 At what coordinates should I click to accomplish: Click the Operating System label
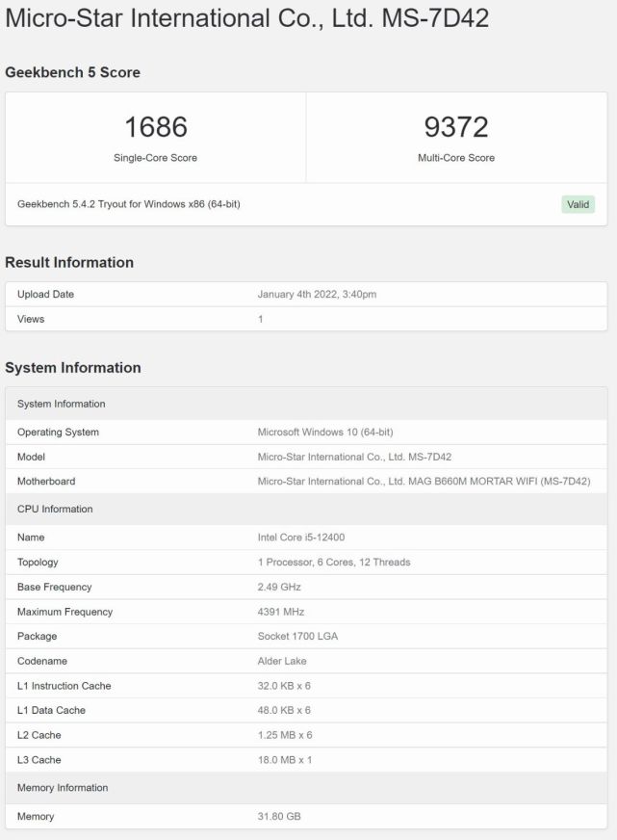58,432
